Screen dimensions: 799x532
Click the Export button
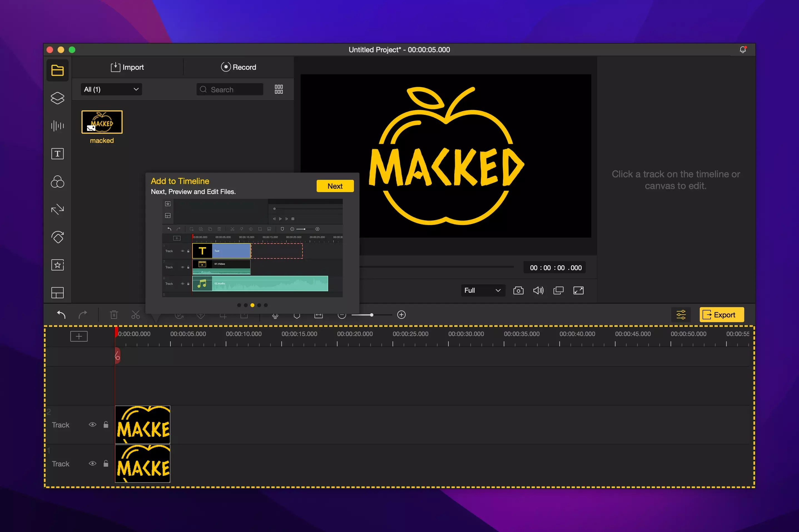721,315
